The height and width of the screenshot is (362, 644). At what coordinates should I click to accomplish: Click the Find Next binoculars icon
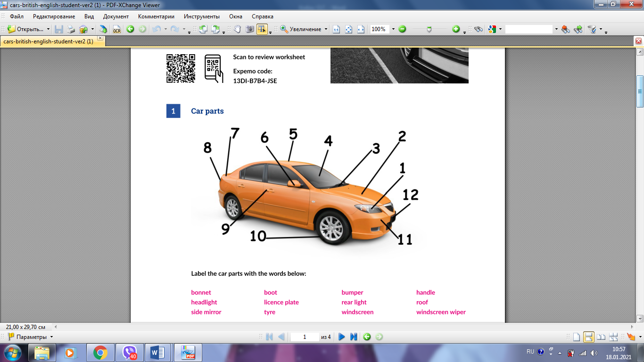pos(578,29)
